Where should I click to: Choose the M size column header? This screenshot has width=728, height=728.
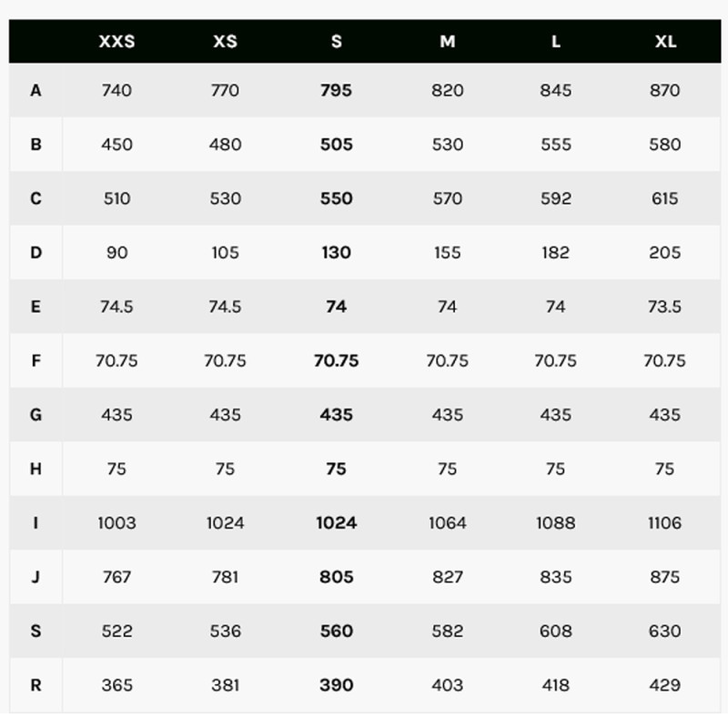tap(448, 41)
